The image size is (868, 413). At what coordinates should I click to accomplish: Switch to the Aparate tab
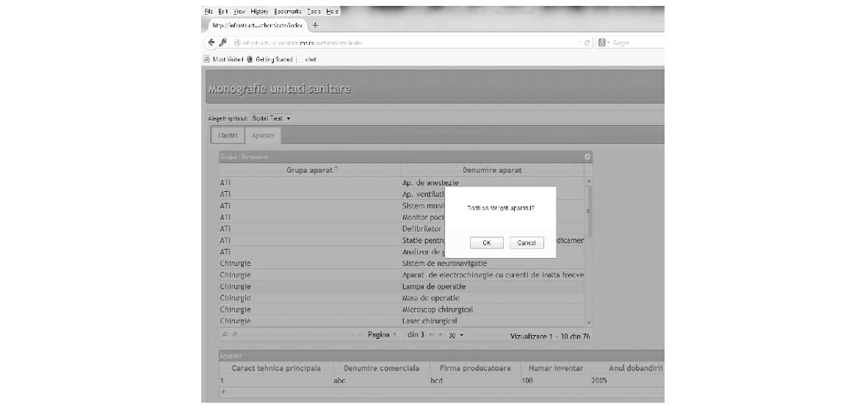pos(263,135)
